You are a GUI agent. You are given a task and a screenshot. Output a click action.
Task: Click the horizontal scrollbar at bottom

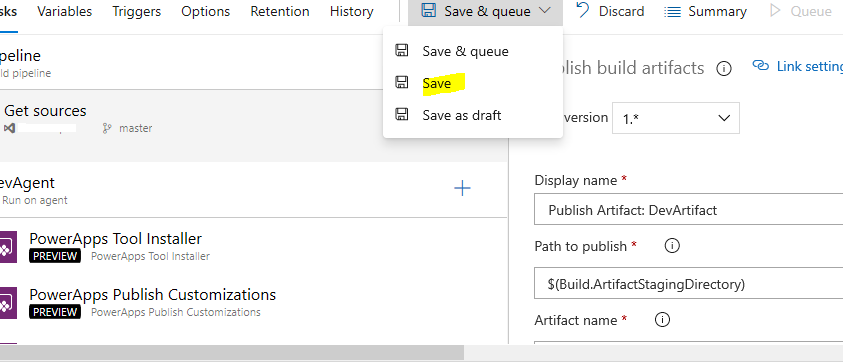click(x=232, y=352)
